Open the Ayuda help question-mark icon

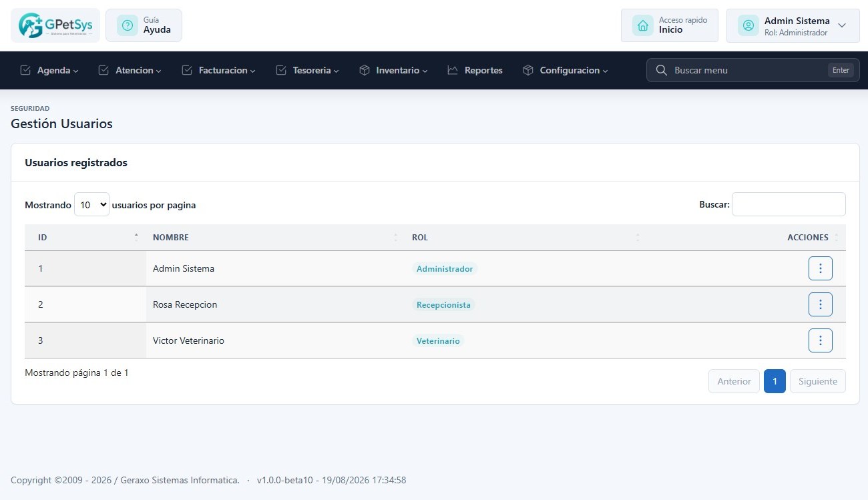128,25
